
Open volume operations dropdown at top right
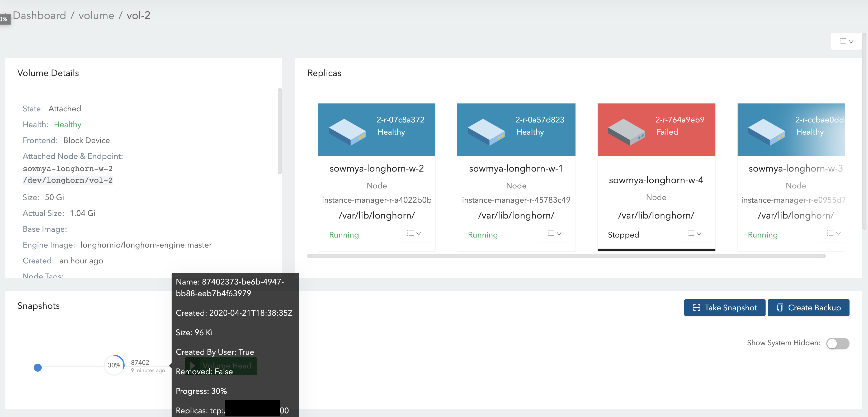click(846, 41)
